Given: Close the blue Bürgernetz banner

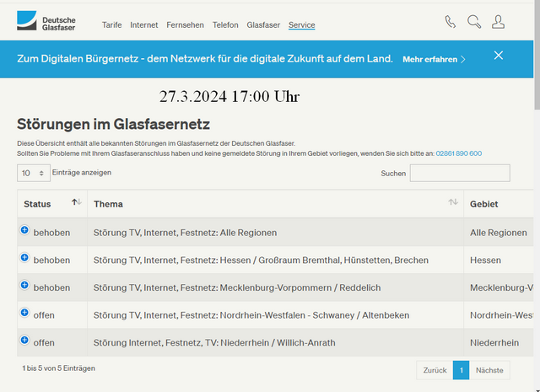Looking at the screenshot, I should pyautogui.click(x=499, y=56).
